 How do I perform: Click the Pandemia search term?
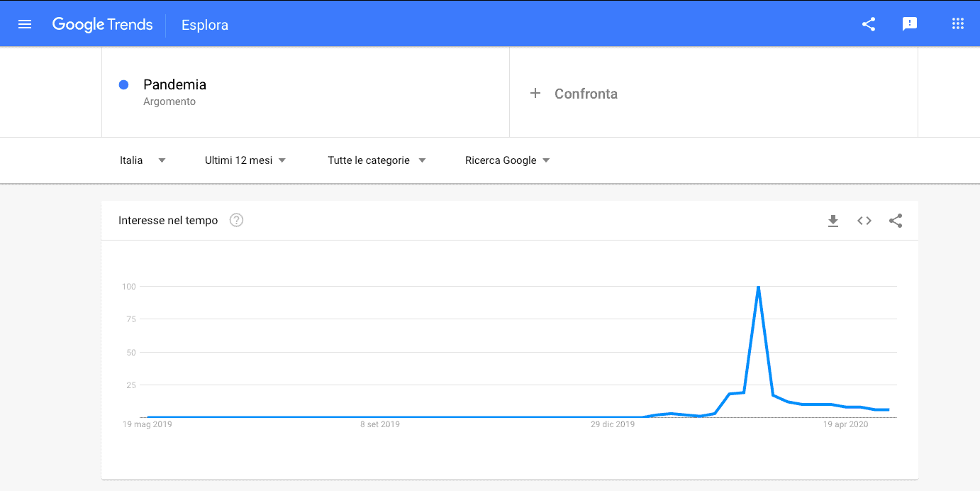[174, 85]
